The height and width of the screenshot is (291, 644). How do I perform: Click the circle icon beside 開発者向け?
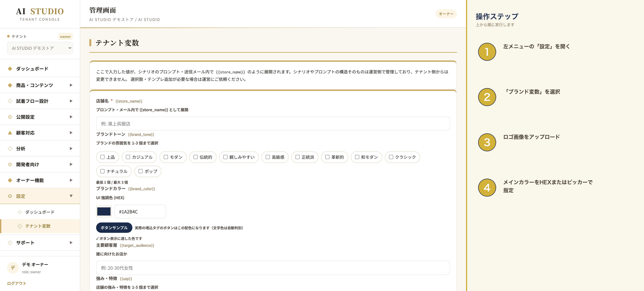point(10,164)
